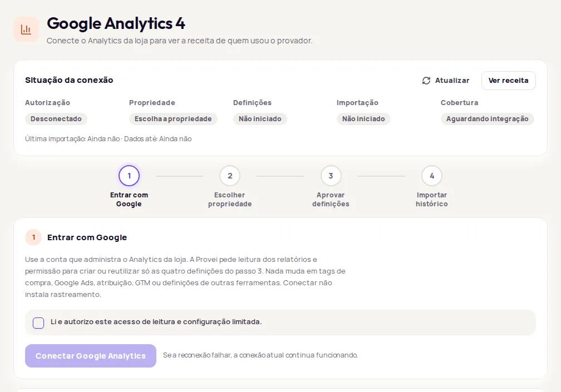Click the Importar histórico step label
The image size is (561, 392).
pos(432,200)
